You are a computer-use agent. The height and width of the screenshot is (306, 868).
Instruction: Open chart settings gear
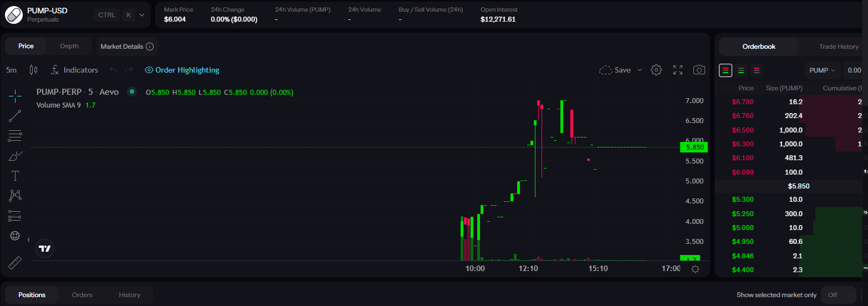[656, 70]
